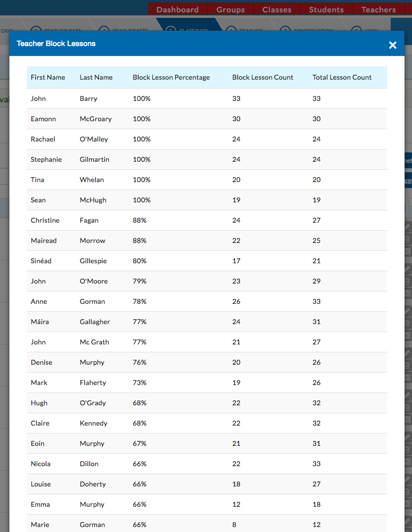The width and height of the screenshot is (412, 532).
Task: Sort by the Block Lesson Percentage column
Action: coord(171,77)
